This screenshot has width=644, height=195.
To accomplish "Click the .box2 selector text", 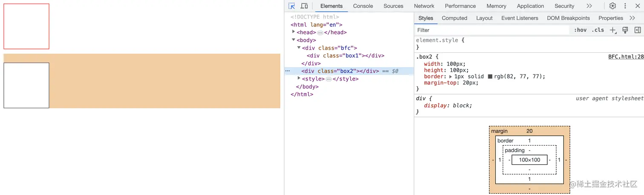I will [425, 57].
